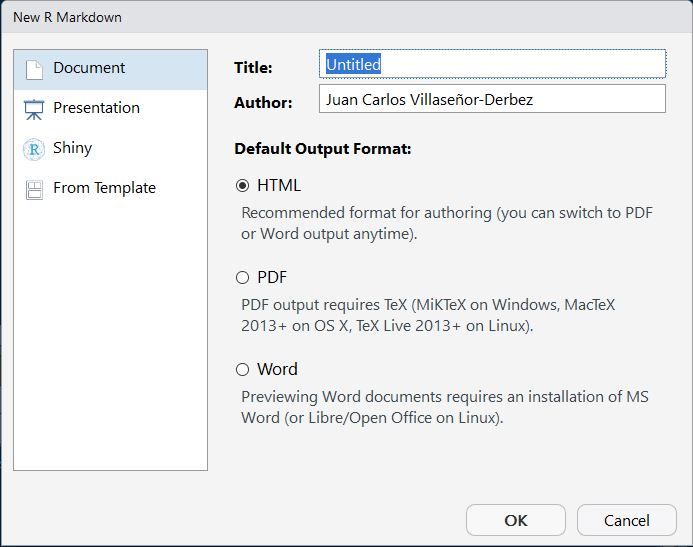Click the 'PDF' option label text
The image size is (693, 547).
click(x=272, y=278)
